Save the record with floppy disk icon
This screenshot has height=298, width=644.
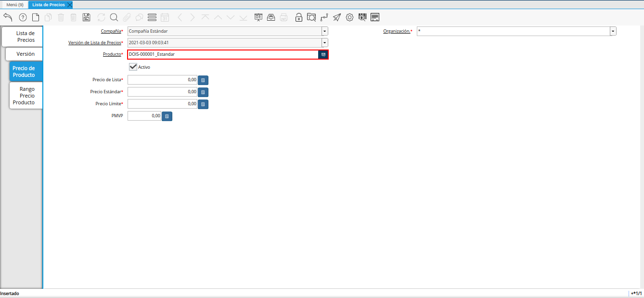click(x=87, y=17)
